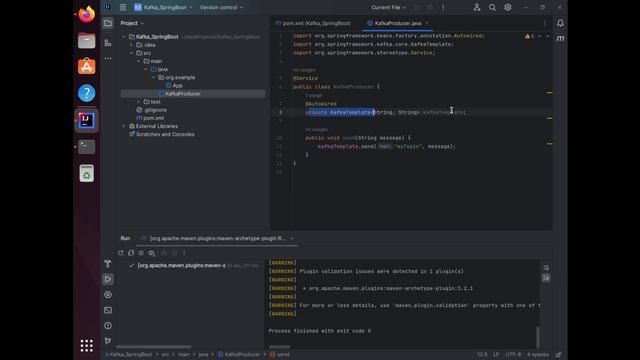This screenshot has height=360, width=640.
Task: Open the Structure tool window icon
Action: (108, 43)
